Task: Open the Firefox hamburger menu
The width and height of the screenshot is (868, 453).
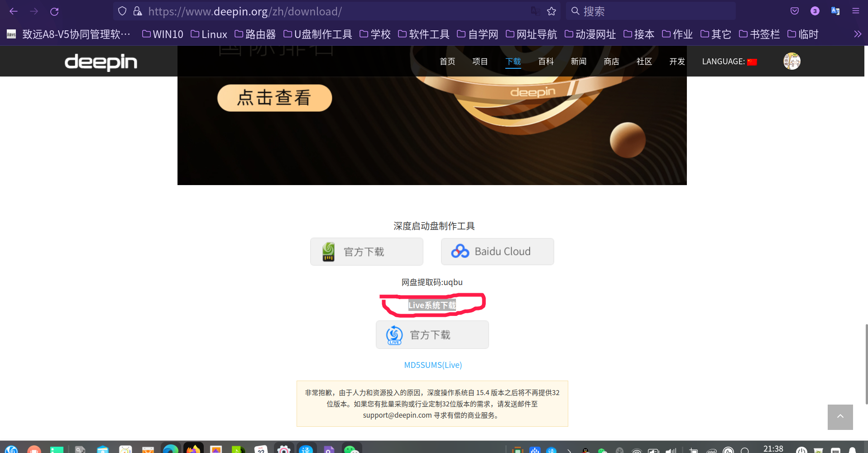Action: (x=856, y=11)
